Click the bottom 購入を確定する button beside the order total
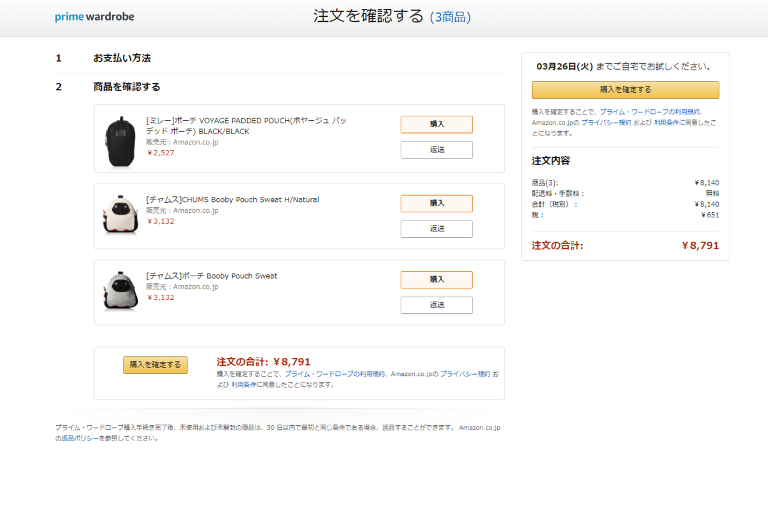Screen dimensions: 768x532 pos(156,364)
